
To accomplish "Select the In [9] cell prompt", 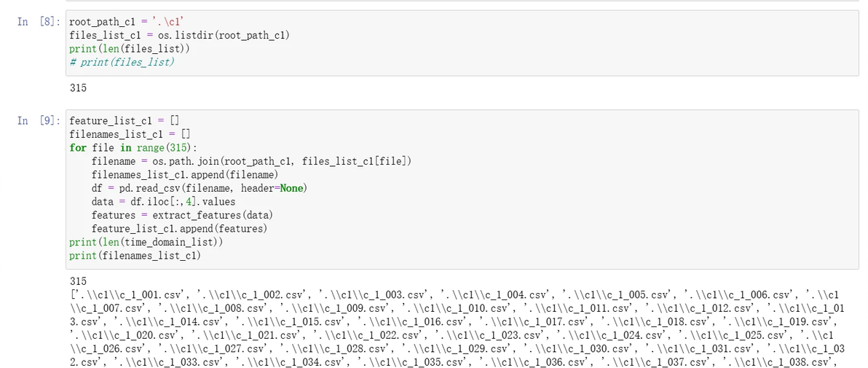I will point(38,121).
